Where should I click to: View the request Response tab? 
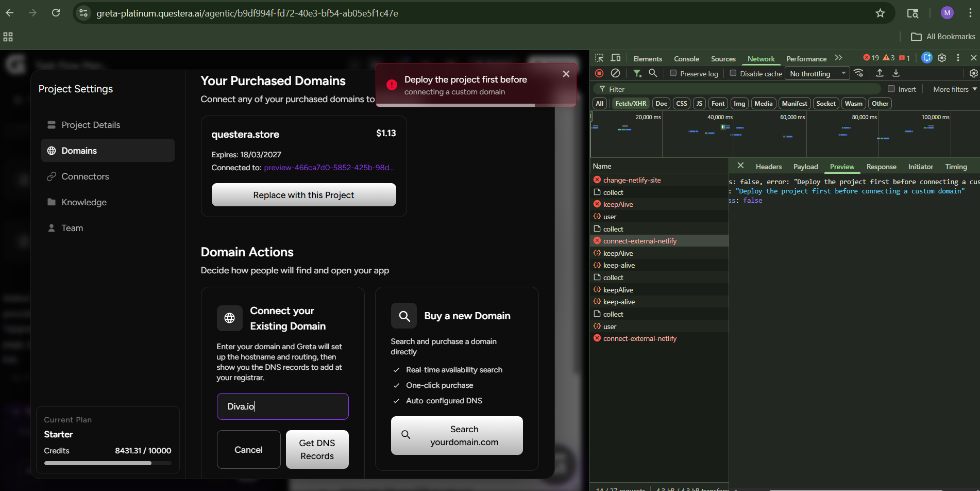(x=881, y=167)
